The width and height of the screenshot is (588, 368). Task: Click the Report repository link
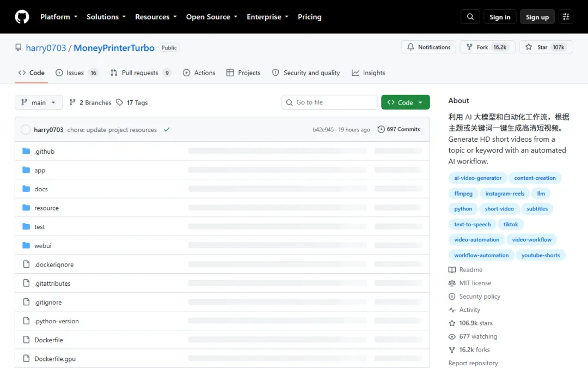(473, 363)
